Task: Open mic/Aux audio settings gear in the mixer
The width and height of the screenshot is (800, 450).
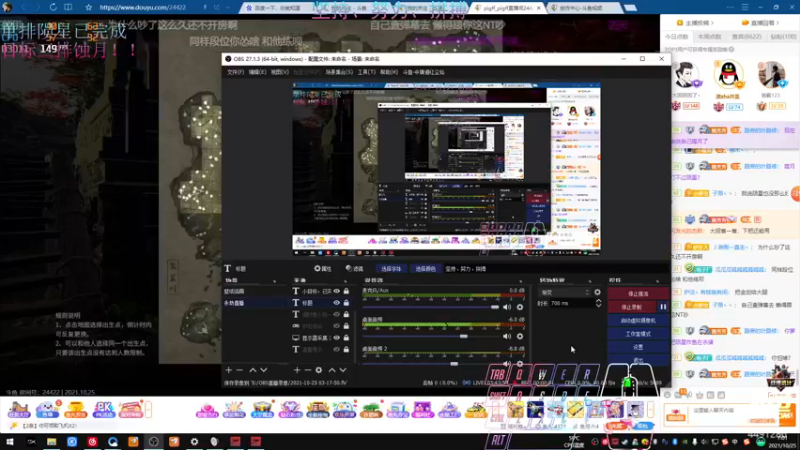Action: tap(520, 307)
